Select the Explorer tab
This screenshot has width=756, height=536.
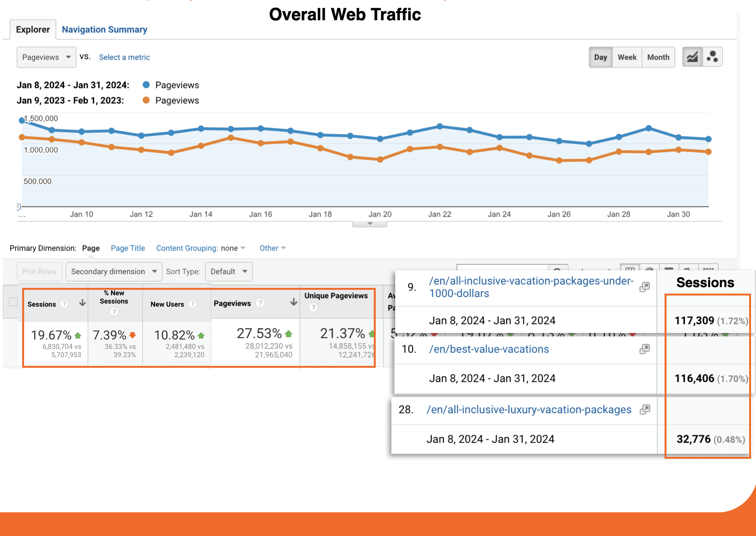pos(33,29)
